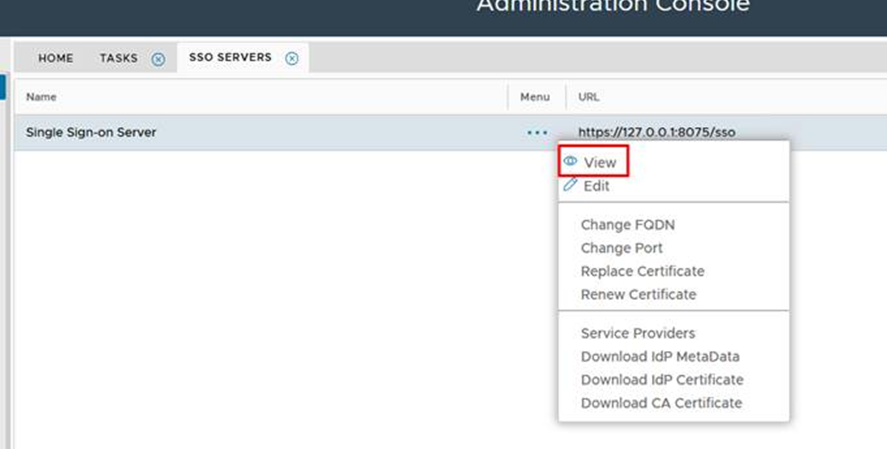Click the pencil icon next to Edit
Viewport: 887px width, 449px height.
[x=570, y=185]
